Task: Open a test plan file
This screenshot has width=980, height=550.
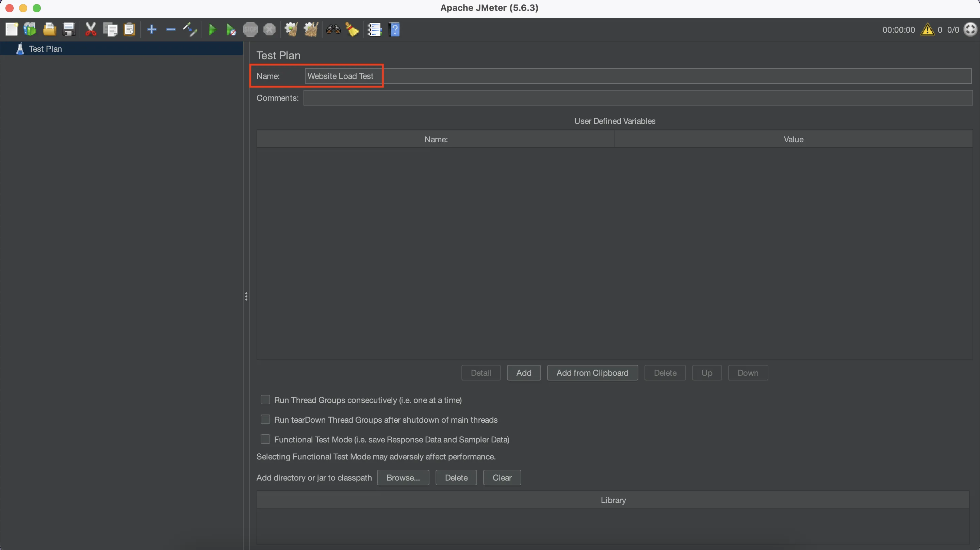Action: pos(49,29)
